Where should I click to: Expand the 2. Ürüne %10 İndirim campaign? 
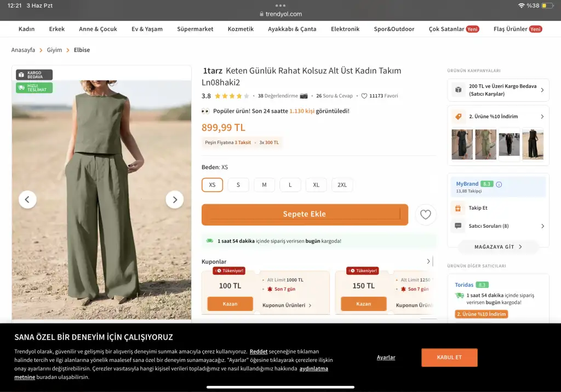point(542,117)
